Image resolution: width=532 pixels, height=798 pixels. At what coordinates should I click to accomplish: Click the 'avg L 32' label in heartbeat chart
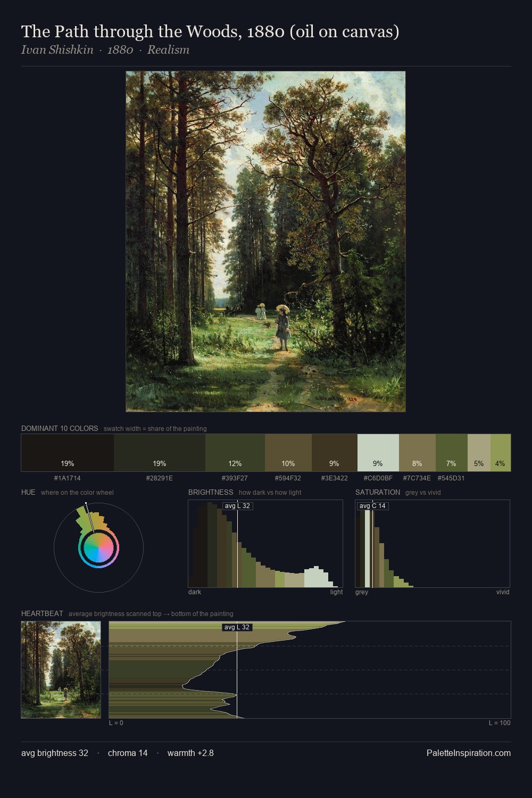point(237,627)
